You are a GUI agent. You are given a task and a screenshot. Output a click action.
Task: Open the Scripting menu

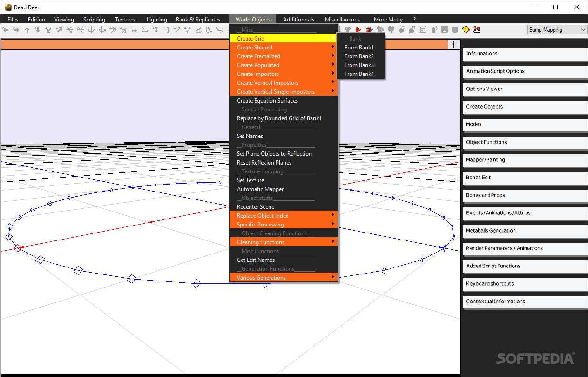pyautogui.click(x=94, y=20)
